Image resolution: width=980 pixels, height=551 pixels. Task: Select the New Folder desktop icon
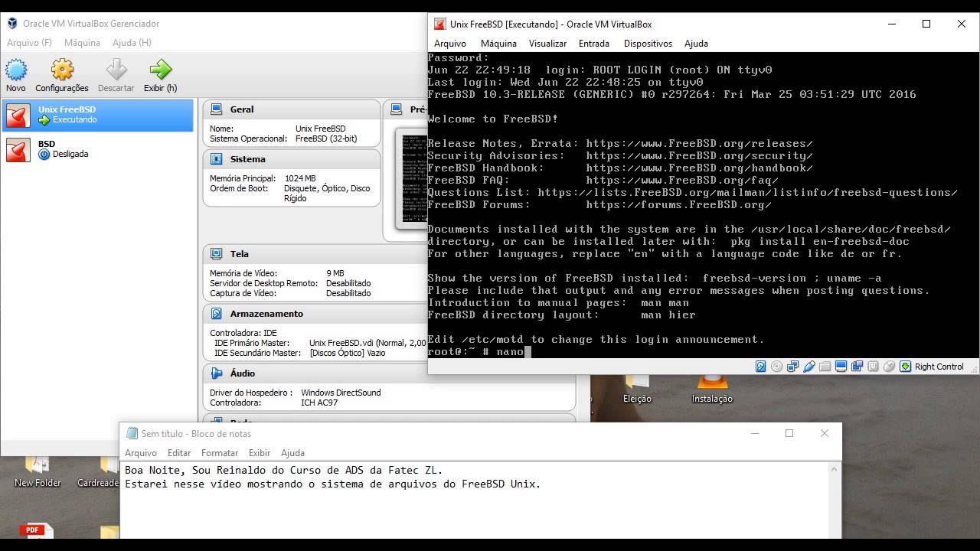[38, 472]
